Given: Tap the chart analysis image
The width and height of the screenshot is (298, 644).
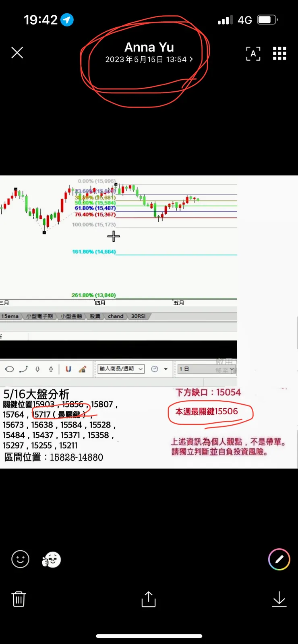Looking at the screenshot, I should point(149,322).
